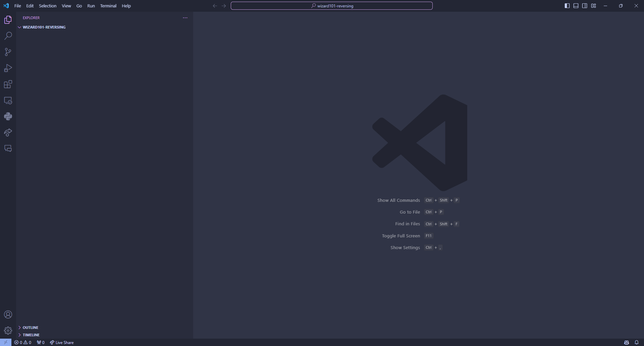The height and width of the screenshot is (346, 644).
Task: Open the Remote Explorer view
Action: click(8, 100)
